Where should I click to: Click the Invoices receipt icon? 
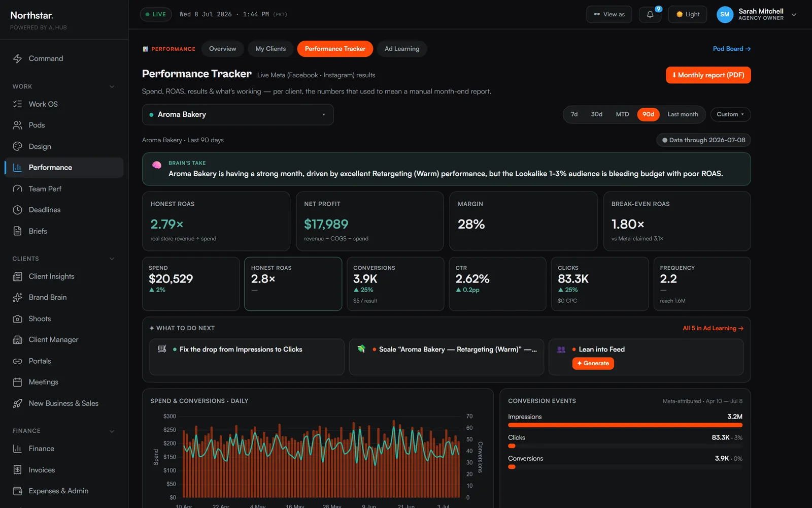pyautogui.click(x=17, y=470)
